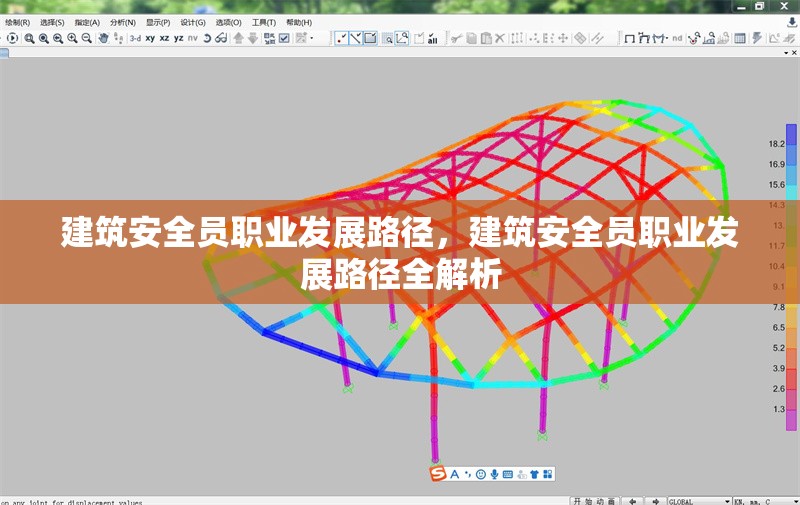The height and width of the screenshot is (505, 800).
Task: Open the GLOBAL coordinate system dropdown
Action: pos(699,501)
